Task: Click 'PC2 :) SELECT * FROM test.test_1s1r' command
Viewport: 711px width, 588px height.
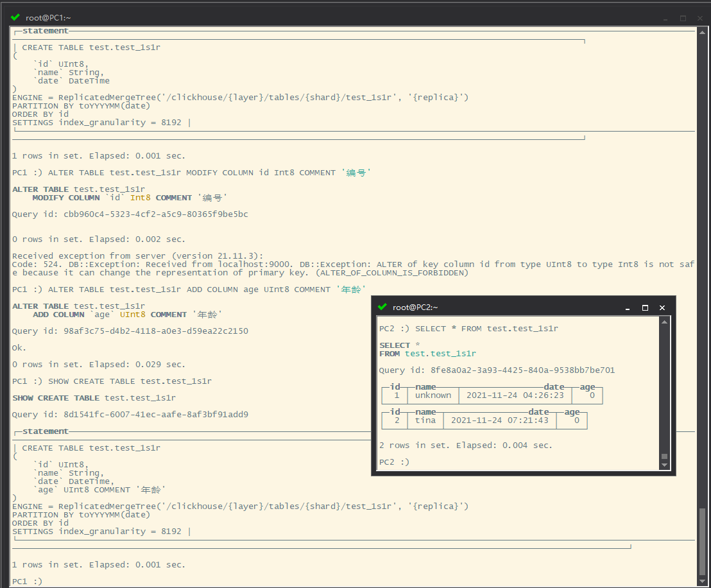Action: (468, 329)
